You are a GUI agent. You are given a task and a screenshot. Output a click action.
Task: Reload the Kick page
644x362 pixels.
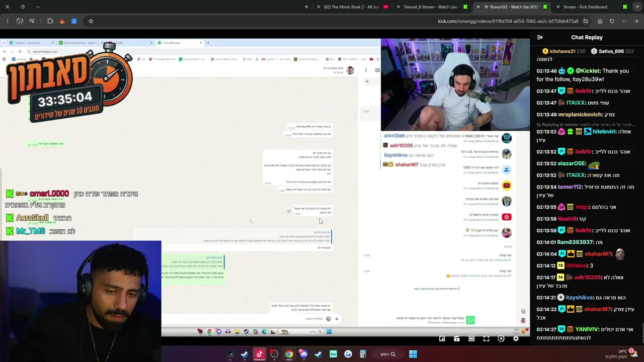click(612, 21)
